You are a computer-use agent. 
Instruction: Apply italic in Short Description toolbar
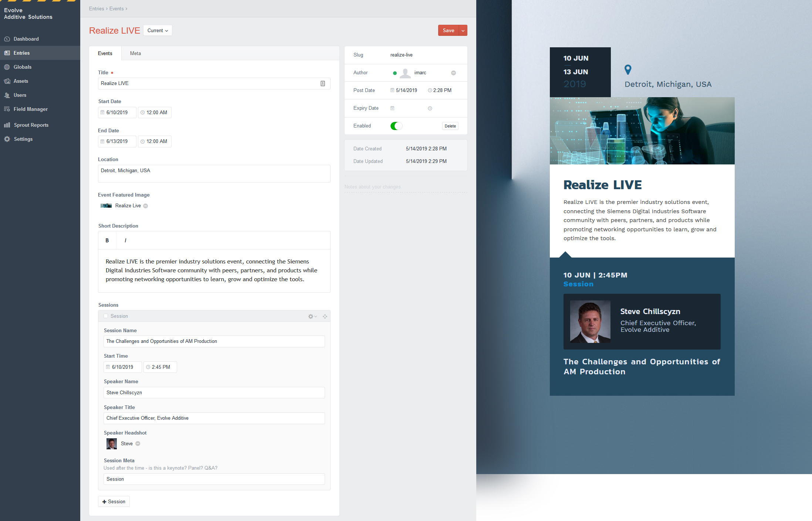click(125, 241)
